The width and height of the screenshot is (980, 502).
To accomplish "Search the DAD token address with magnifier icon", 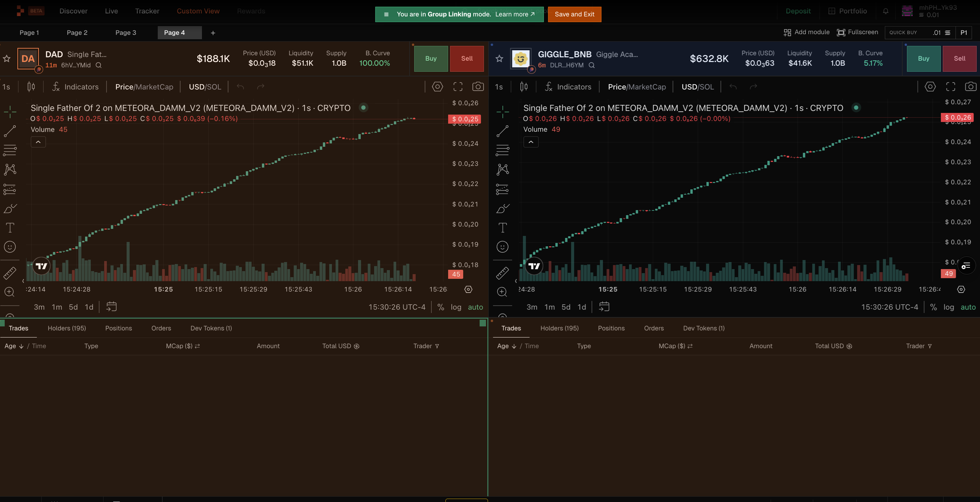I will 98,65.
